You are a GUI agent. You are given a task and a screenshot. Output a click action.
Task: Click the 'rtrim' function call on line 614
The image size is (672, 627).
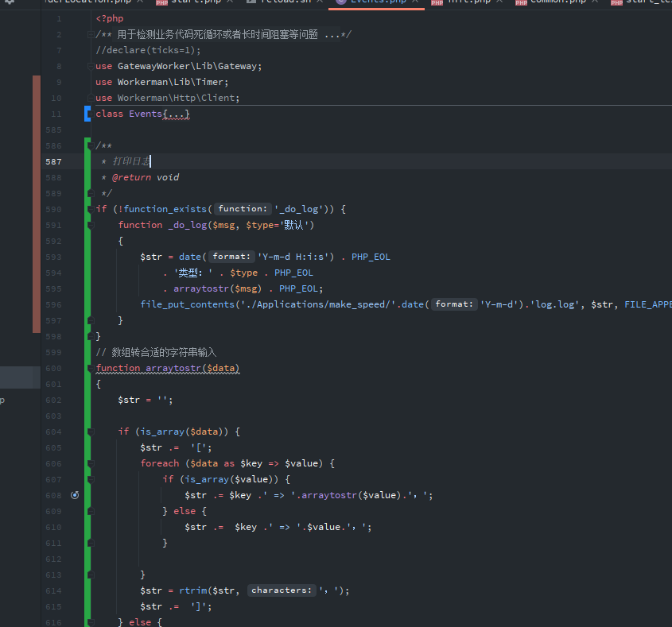pos(193,590)
